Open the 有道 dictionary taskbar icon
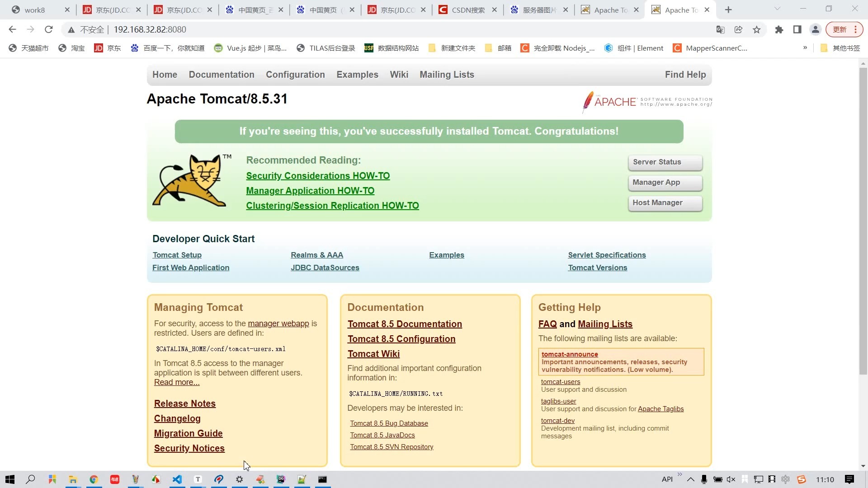The image size is (868, 488). point(115,479)
